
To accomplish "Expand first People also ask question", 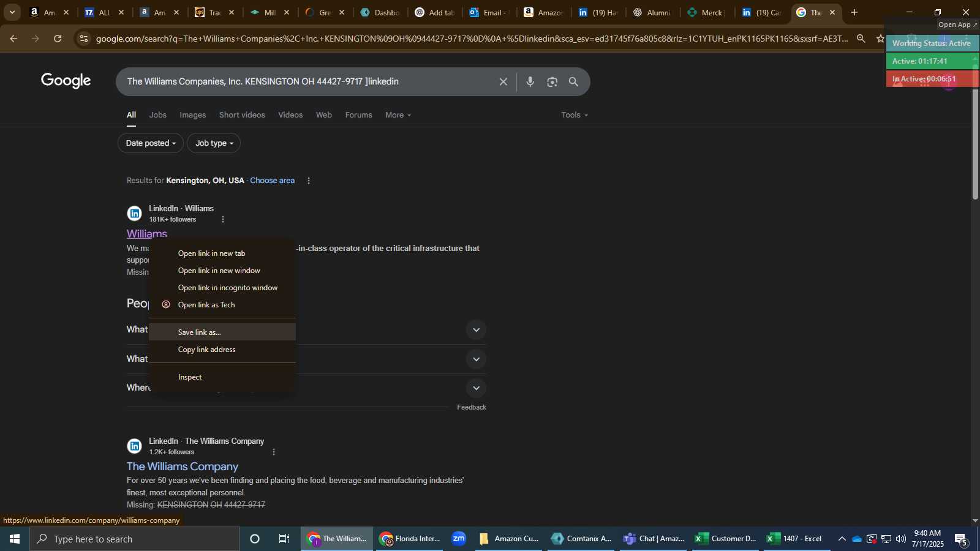I will pos(476,330).
